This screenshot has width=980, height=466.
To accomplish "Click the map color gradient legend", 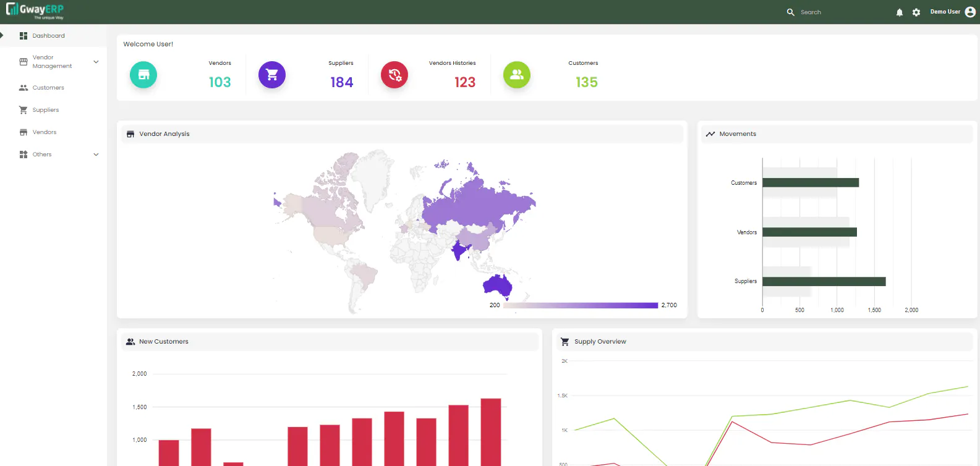I will (581, 305).
